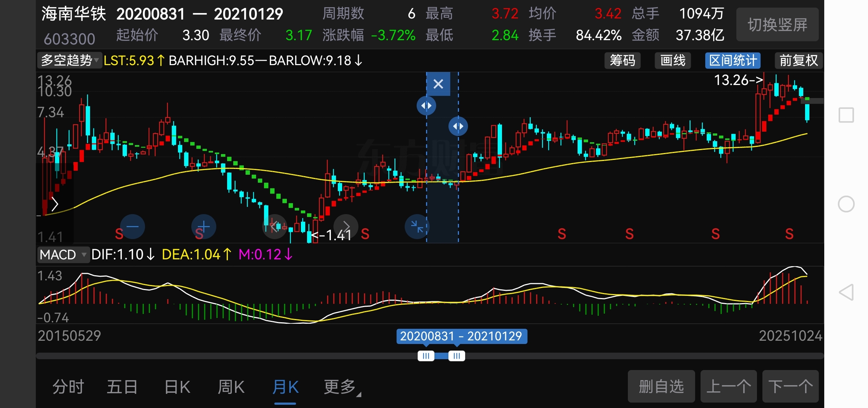This screenshot has width=868, height=408.
Task: Click 切换竖屏 portrait switch button
Action: 777,25
